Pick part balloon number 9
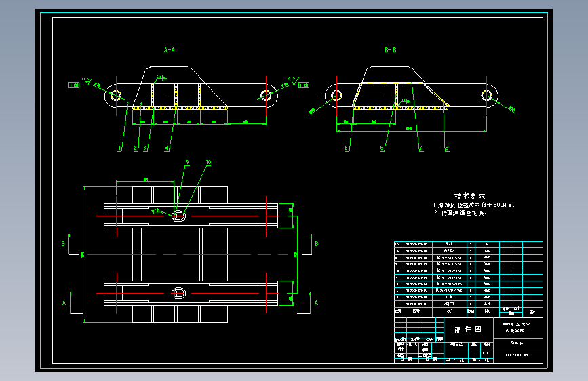Viewport: 588px width, 381px height. (187, 163)
